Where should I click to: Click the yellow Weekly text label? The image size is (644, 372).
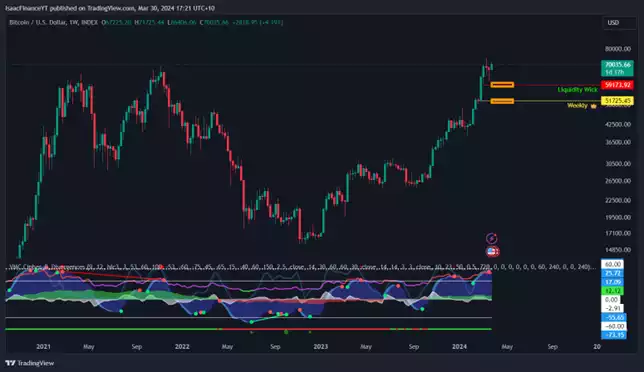(x=577, y=106)
